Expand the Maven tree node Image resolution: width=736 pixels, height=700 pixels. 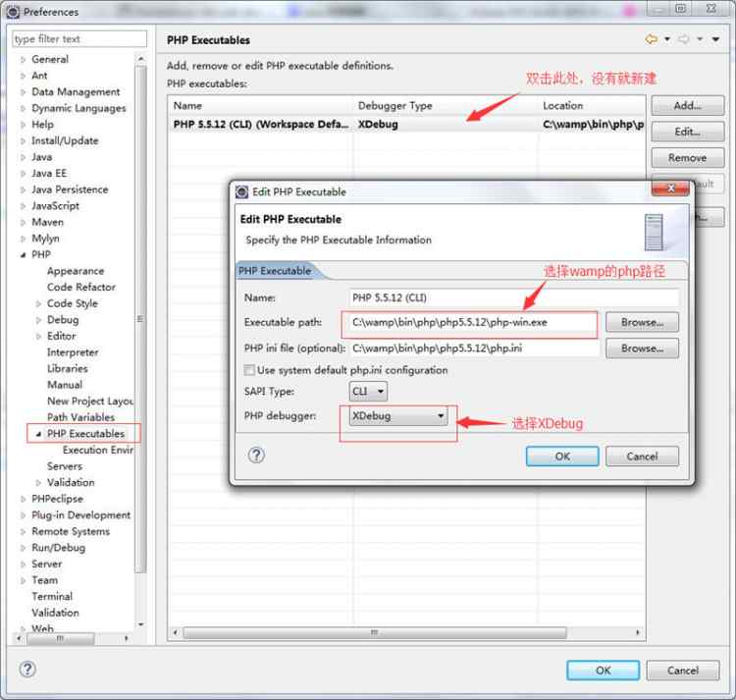23,223
